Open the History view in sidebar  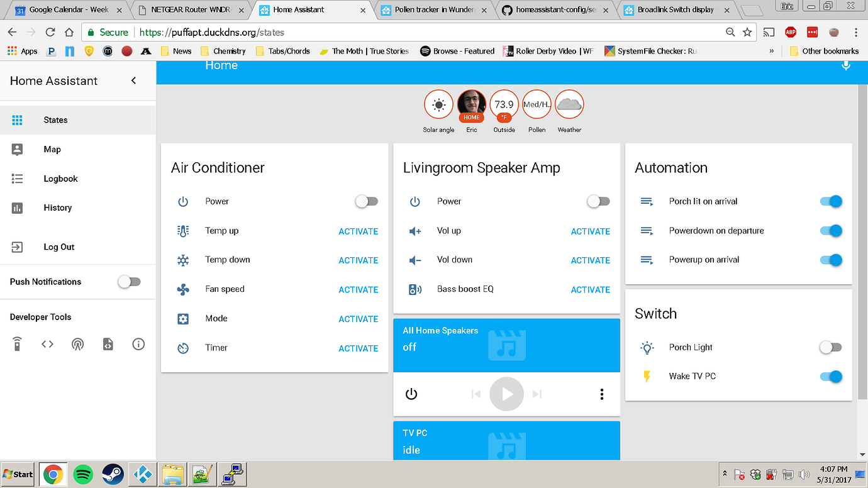[78, 208]
